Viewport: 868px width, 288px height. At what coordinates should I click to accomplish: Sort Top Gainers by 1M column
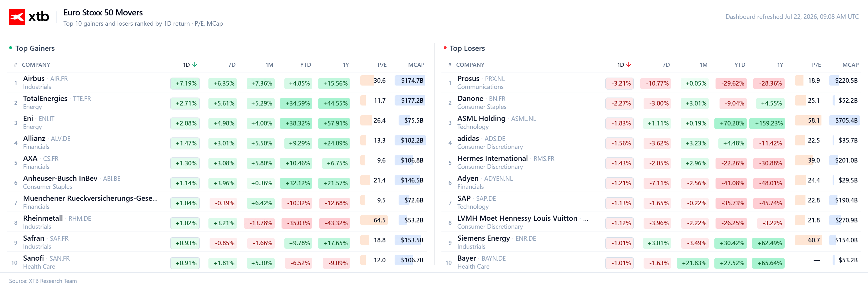pos(269,65)
